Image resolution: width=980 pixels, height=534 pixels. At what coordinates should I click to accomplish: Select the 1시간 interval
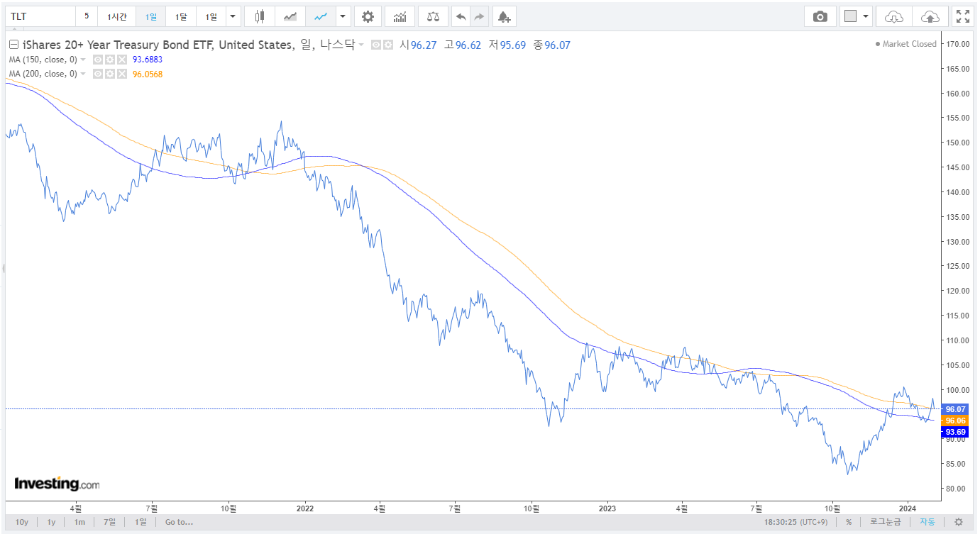tap(117, 16)
